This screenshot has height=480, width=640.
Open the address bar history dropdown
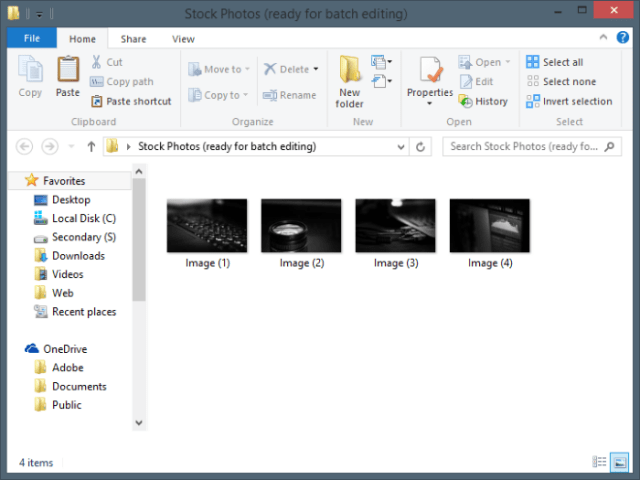(401, 147)
